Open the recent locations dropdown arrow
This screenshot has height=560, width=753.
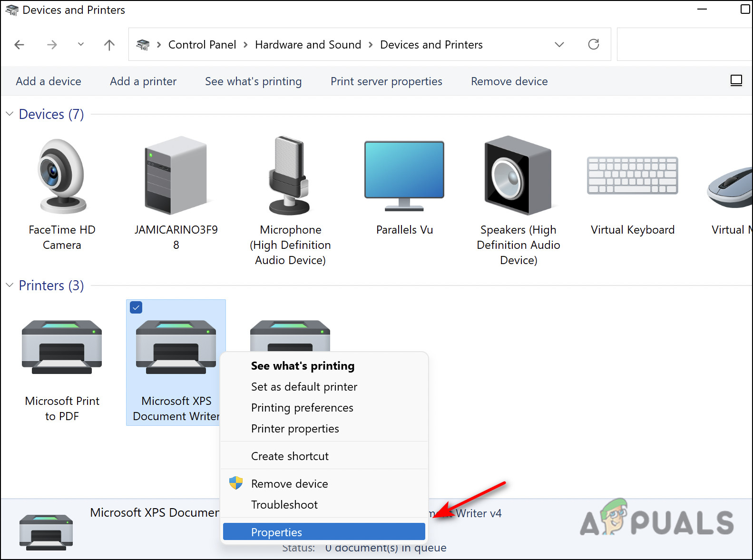tap(81, 44)
